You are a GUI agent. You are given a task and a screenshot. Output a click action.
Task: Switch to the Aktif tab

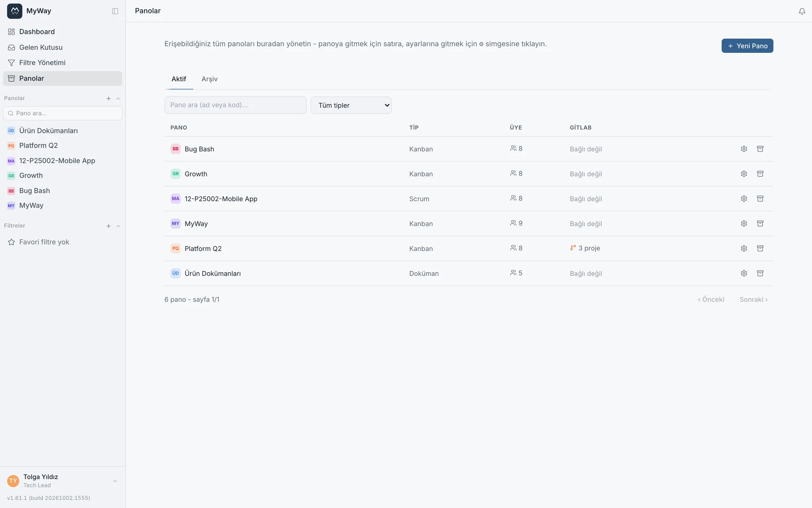pyautogui.click(x=179, y=79)
